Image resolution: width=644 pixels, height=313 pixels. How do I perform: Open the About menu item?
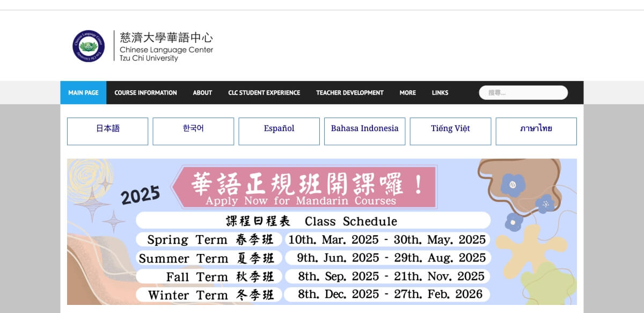tap(202, 93)
